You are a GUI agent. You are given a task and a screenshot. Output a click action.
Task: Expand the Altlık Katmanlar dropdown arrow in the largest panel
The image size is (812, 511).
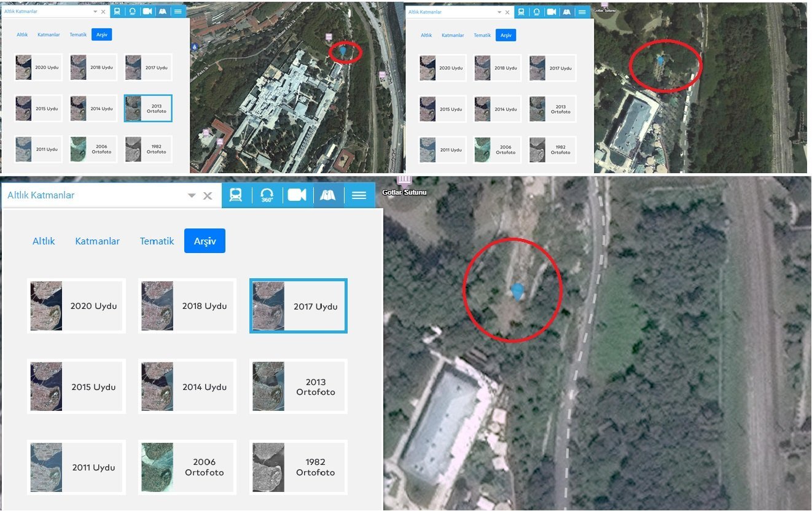tap(192, 196)
